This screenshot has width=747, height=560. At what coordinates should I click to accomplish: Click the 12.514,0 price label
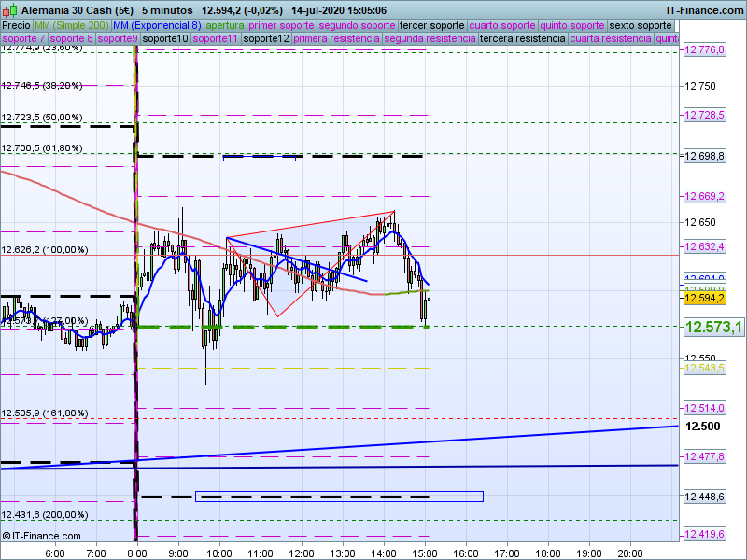(705, 408)
